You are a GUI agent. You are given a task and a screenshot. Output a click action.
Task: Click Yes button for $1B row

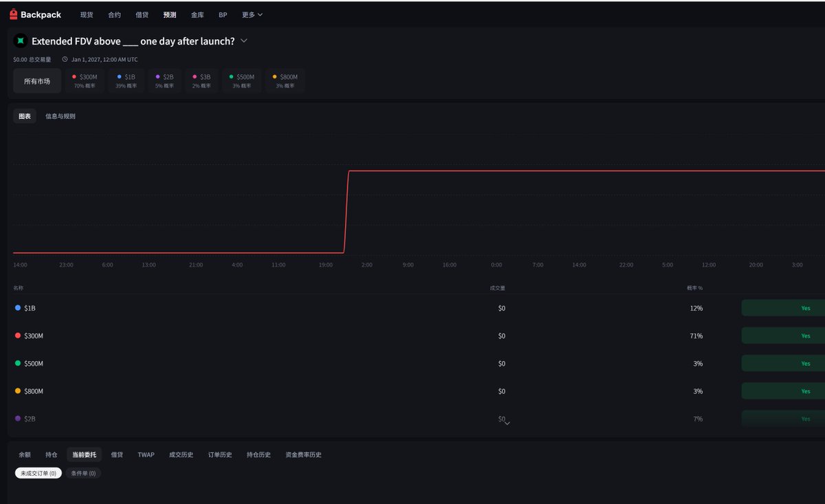tap(783, 308)
